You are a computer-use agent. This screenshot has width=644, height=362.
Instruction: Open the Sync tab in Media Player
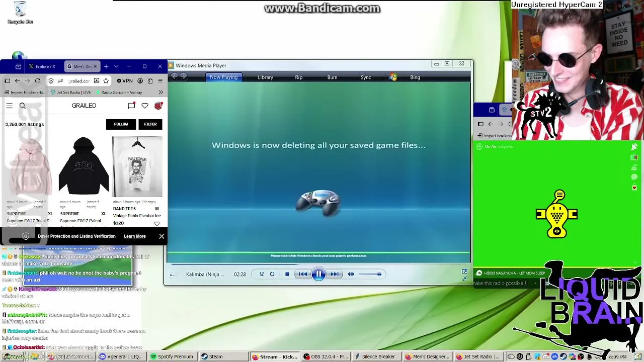[366, 77]
